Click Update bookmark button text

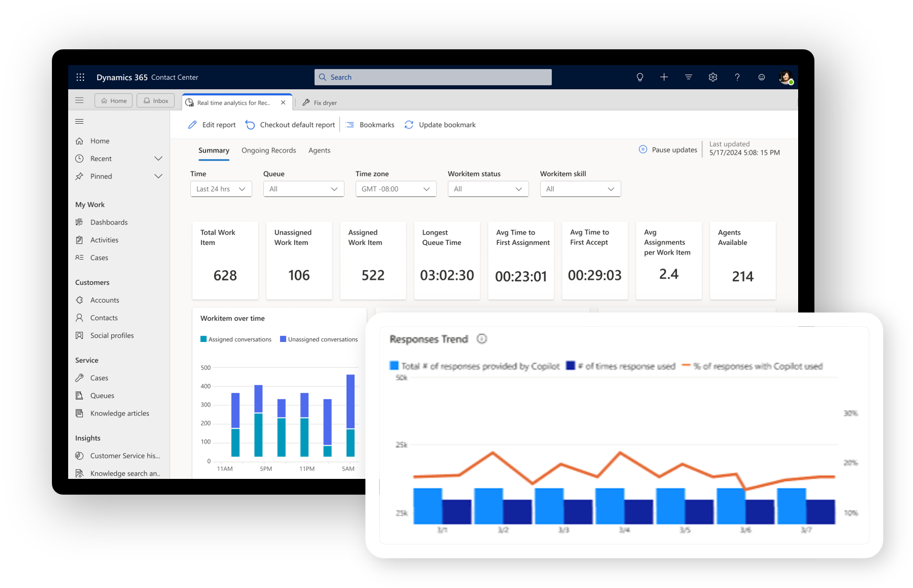pos(447,125)
